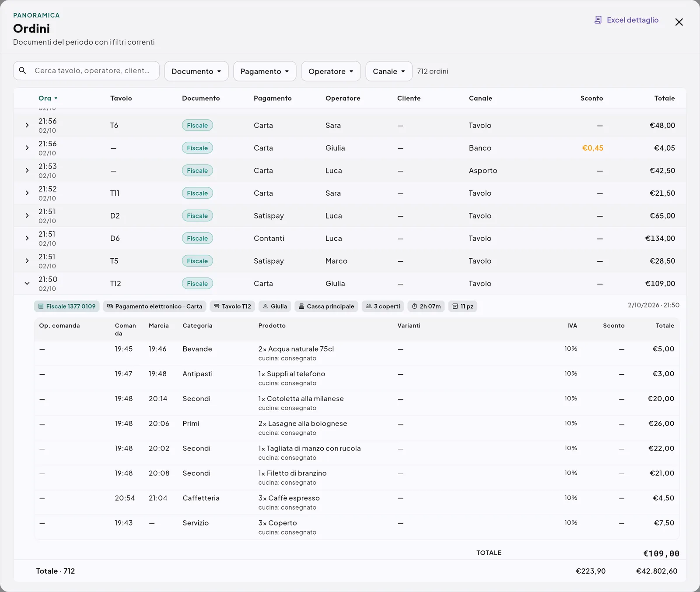Viewport: 700px width, 592px height.
Task: Expand the 21:51 D6 order row
Action: point(27,238)
